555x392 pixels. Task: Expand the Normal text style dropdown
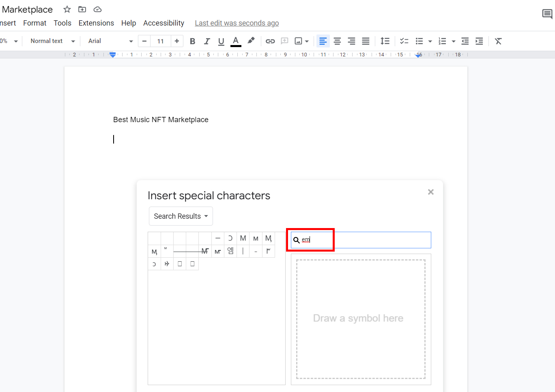tap(51, 41)
